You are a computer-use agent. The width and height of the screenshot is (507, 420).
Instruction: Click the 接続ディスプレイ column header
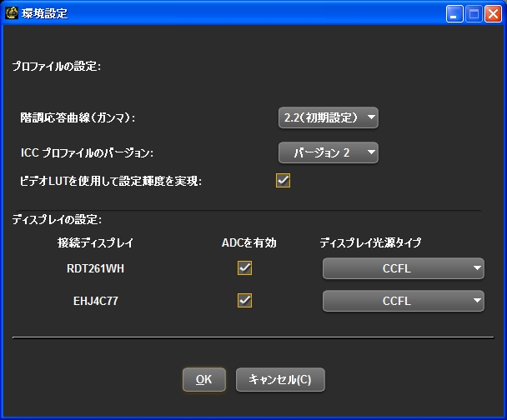[95, 242]
